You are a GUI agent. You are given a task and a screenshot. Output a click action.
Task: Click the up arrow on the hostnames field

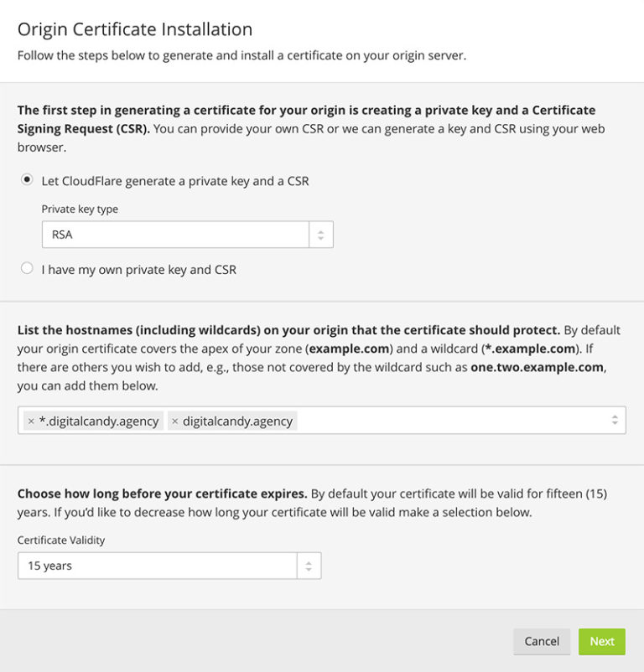[615, 415]
